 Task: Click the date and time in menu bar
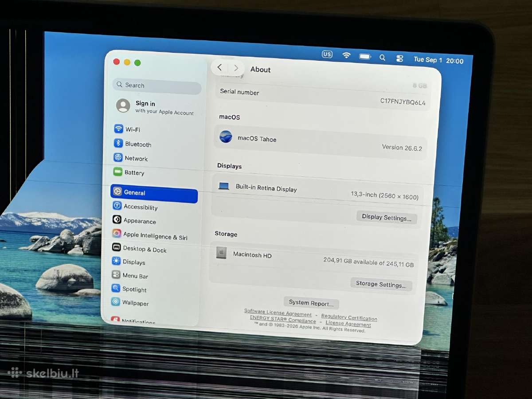point(438,60)
